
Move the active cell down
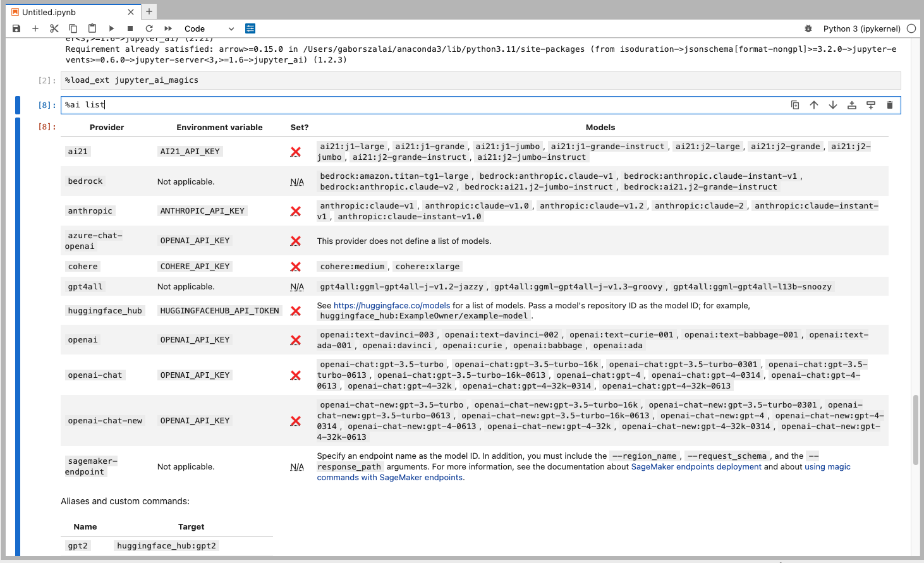[833, 105]
